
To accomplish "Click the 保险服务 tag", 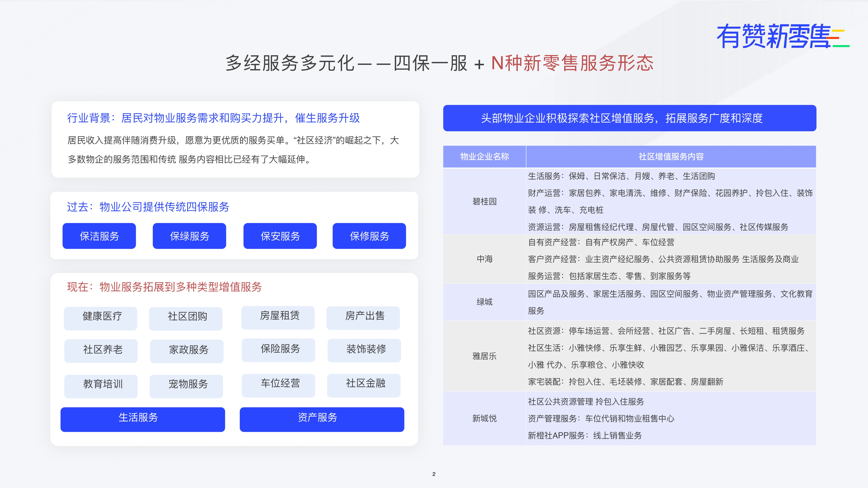I will pos(279,350).
